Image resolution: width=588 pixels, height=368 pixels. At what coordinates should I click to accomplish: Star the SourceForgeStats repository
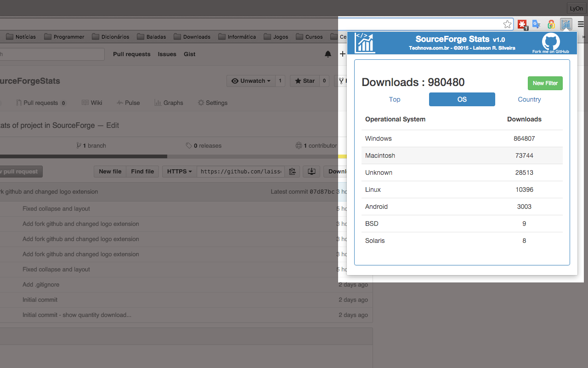tap(305, 80)
